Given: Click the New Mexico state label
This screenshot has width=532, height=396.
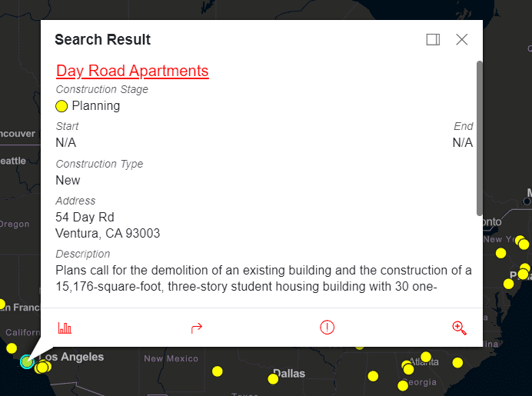Looking at the screenshot, I should 171,358.
